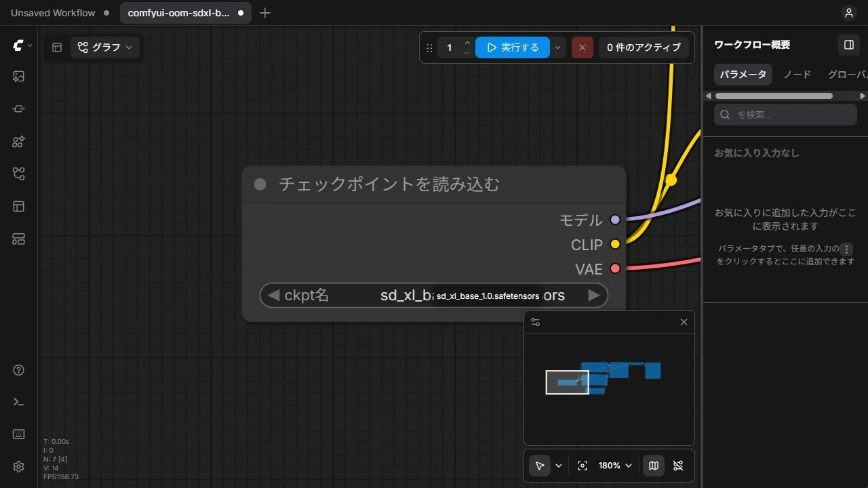Screen dimensions: 868x488
Task: Open the node library sidebar icon
Action: coord(19,109)
